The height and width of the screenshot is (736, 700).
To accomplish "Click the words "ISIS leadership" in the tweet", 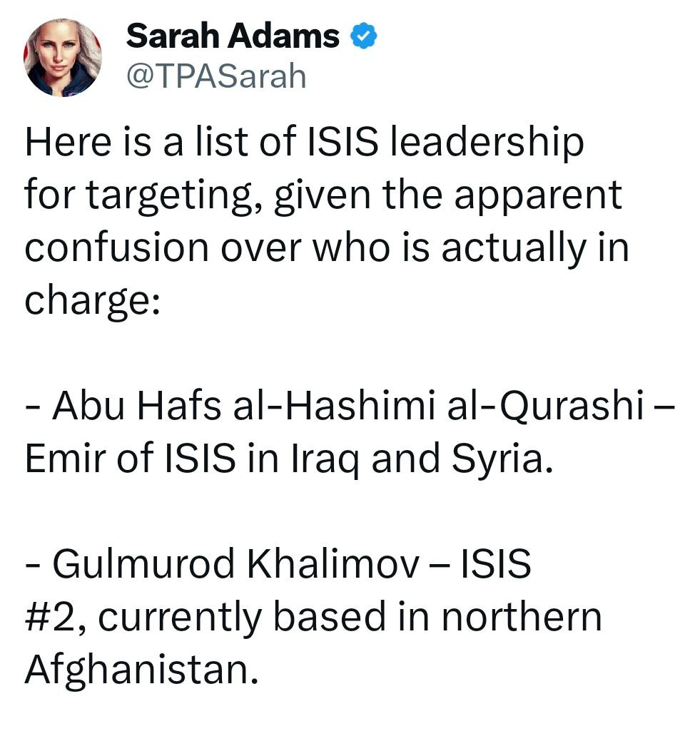I will [445, 143].
